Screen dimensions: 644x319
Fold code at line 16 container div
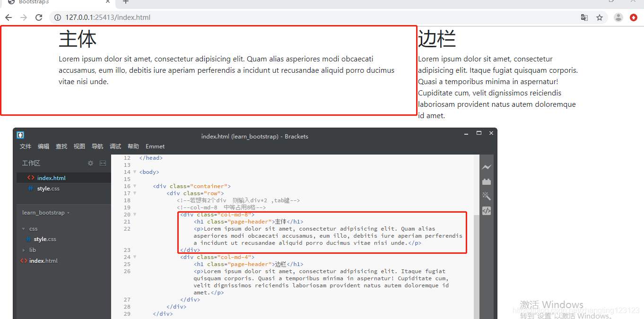[135, 186]
